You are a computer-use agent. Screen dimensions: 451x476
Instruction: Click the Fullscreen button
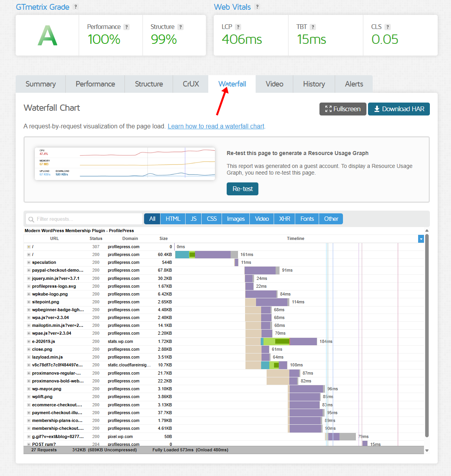click(x=343, y=109)
